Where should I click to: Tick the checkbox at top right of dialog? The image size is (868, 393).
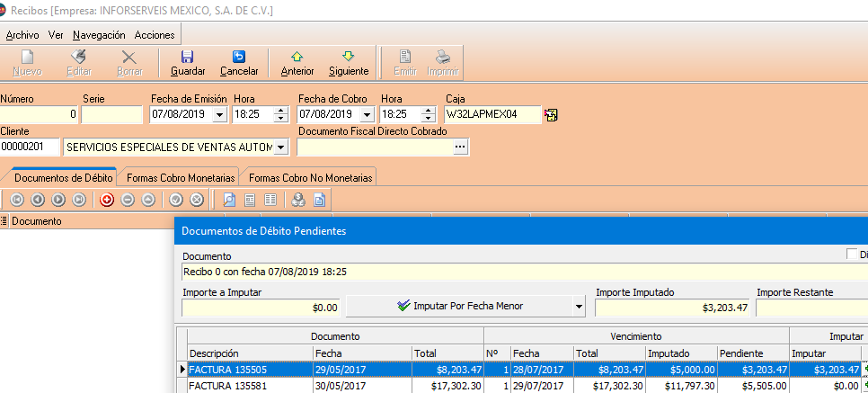(853, 255)
